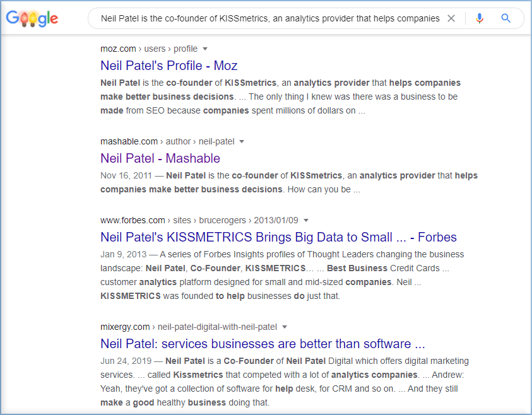Expand dropdown arrow next to mashable.com result
532x415 pixels.
tap(242, 141)
